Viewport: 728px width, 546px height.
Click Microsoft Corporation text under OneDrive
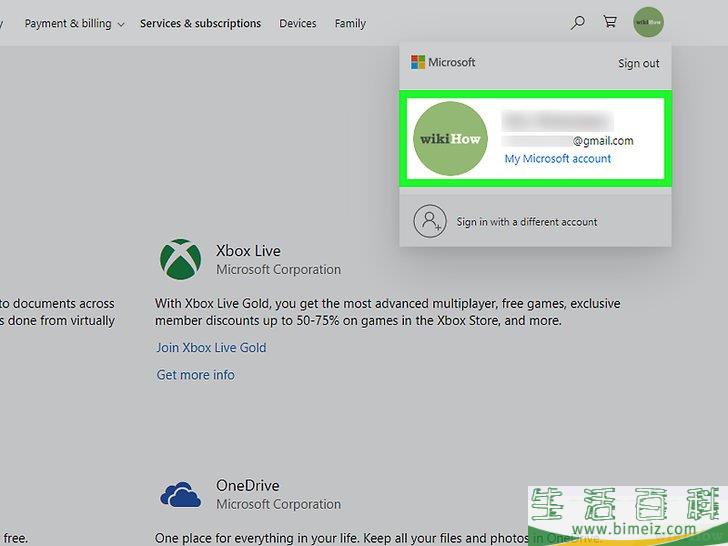pyautogui.click(x=279, y=504)
